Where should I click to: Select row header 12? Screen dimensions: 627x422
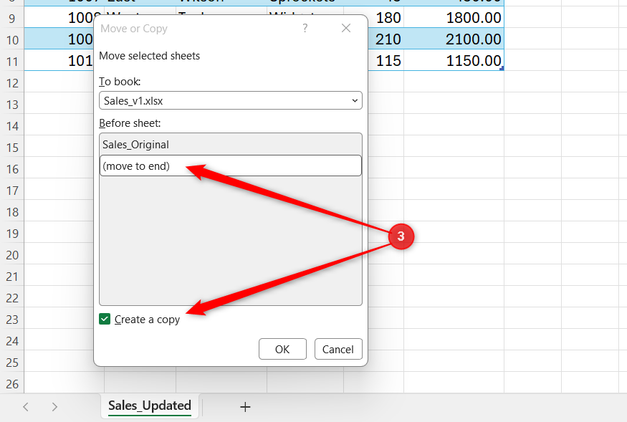(x=12, y=83)
